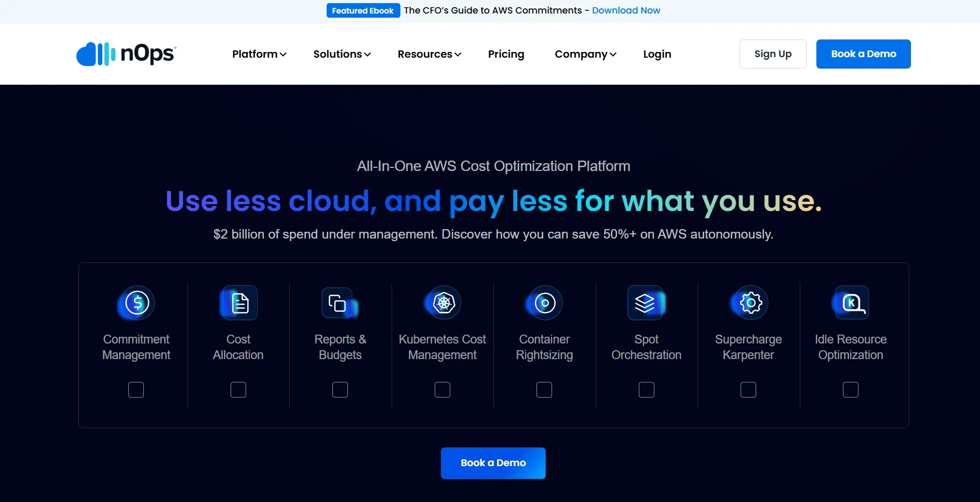Viewport: 980px width, 502px height.
Task: Select the Cost Allocation label
Action: [238, 347]
